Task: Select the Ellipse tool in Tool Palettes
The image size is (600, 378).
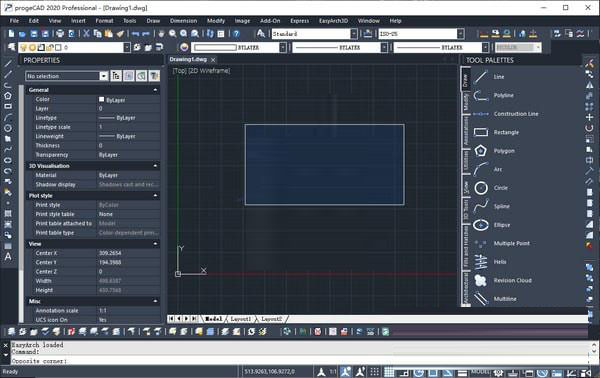Action: [x=502, y=225]
